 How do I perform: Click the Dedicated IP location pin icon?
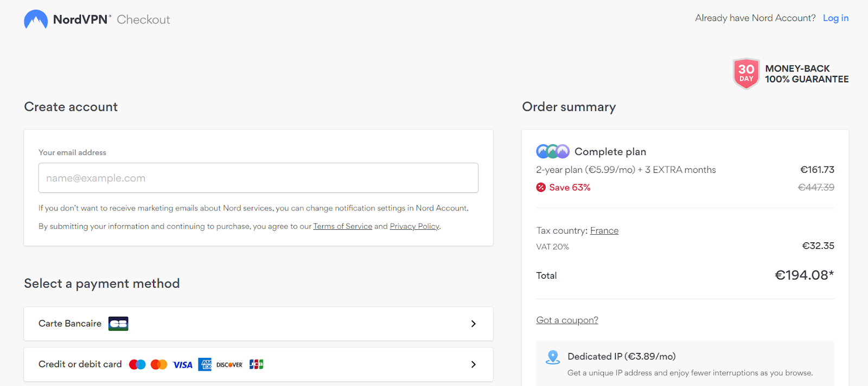pyautogui.click(x=553, y=357)
